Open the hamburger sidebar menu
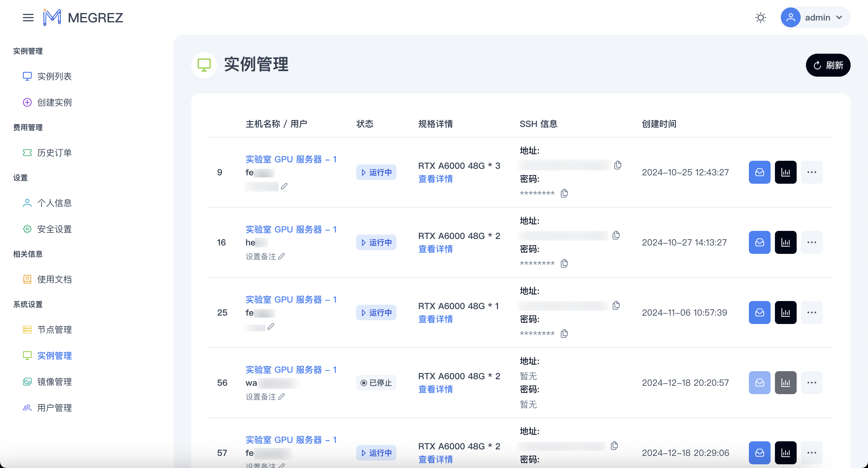868x468 pixels. coord(28,17)
